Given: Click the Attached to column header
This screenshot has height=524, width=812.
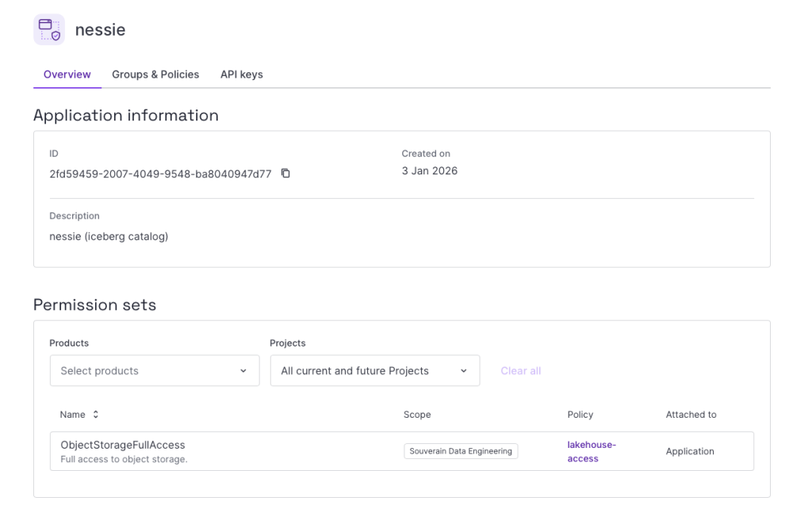Looking at the screenshot, I should tap(691, 415).
